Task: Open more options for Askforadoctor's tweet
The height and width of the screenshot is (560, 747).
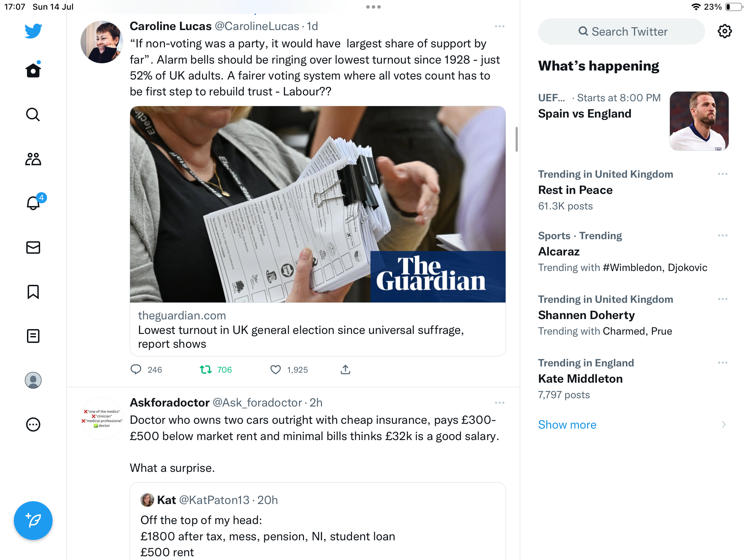Action: 499,403
